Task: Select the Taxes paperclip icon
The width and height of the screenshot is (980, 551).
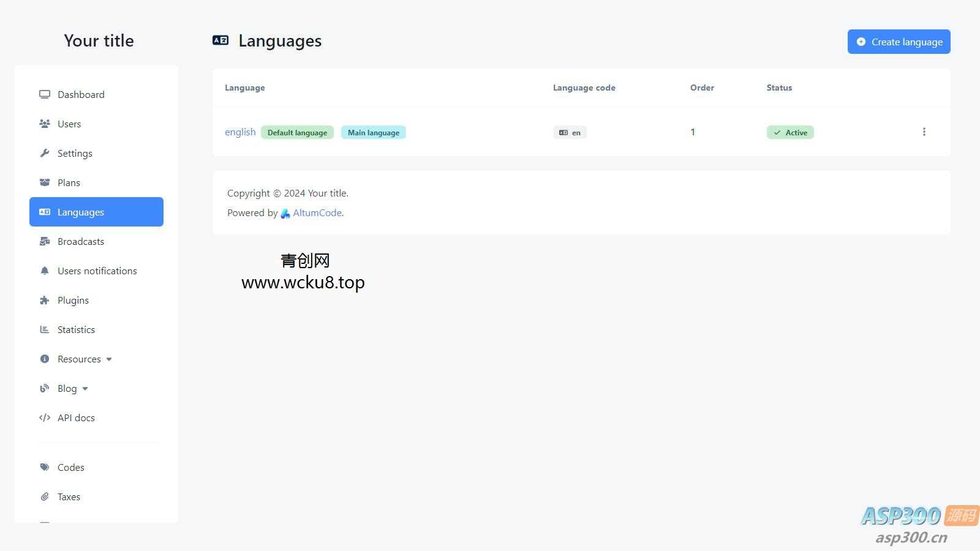Action: click(45, 497)
